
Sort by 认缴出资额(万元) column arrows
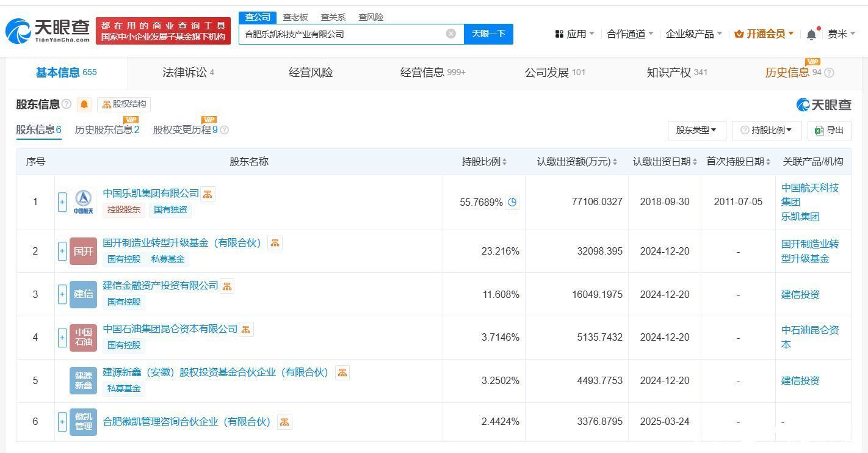pos(615,162)
